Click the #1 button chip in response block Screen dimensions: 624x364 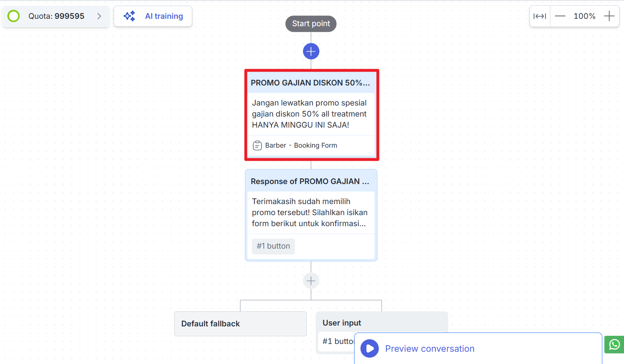click(x=273, y=246)
